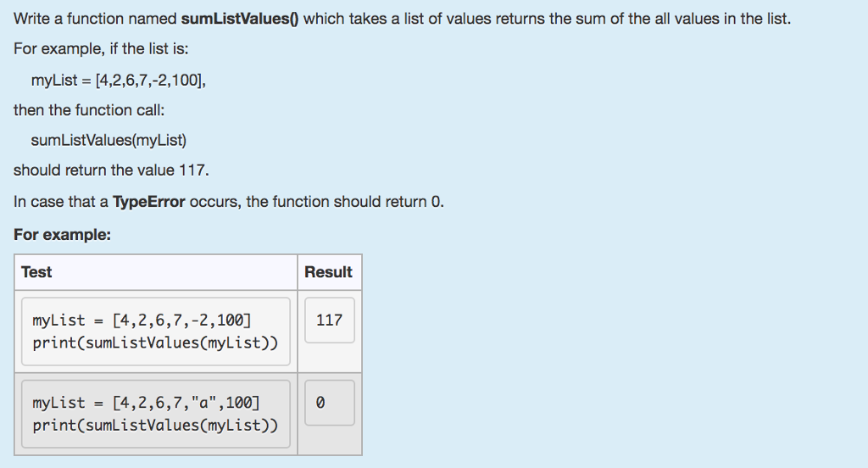This screenshot has width=868, height=468.
Task: Click the 'Write a function named' opening text
Action: tap(95, 19)
